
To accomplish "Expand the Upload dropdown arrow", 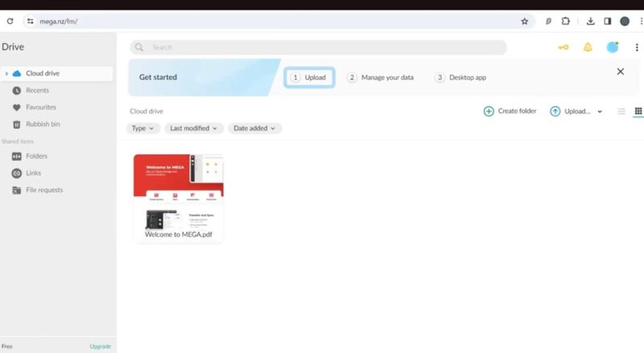I will [x=600, y=112].
